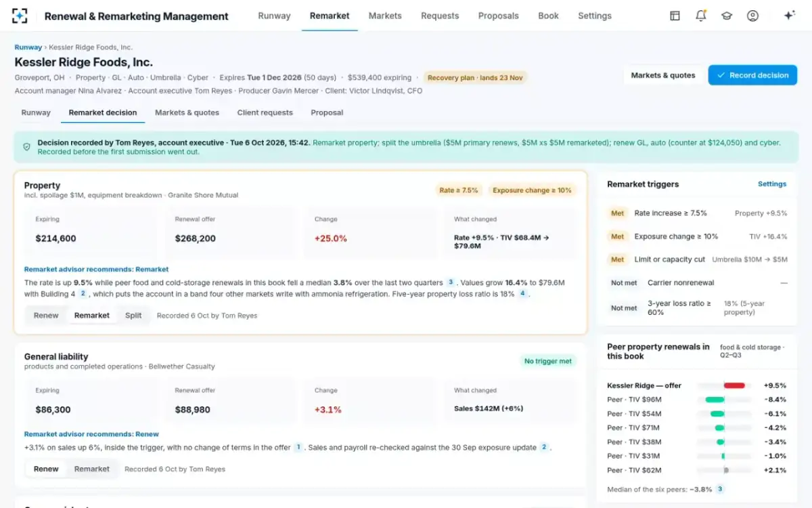Switch to the account Runway tab
812x508 pixels.
36,112
